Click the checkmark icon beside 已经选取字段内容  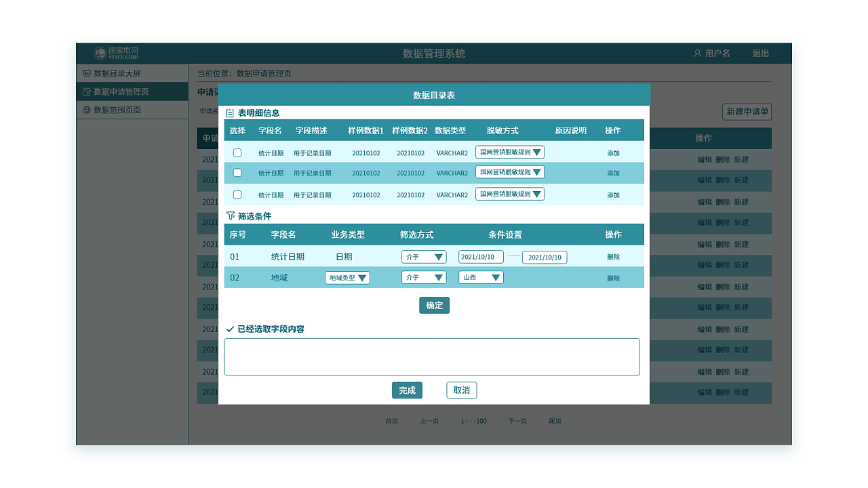(230, 329)
